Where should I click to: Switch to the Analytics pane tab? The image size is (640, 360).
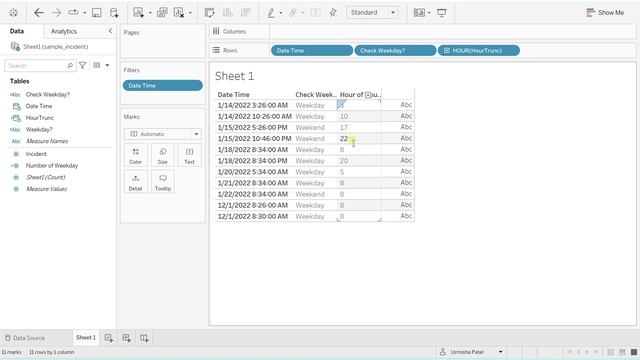coord(64,31)
